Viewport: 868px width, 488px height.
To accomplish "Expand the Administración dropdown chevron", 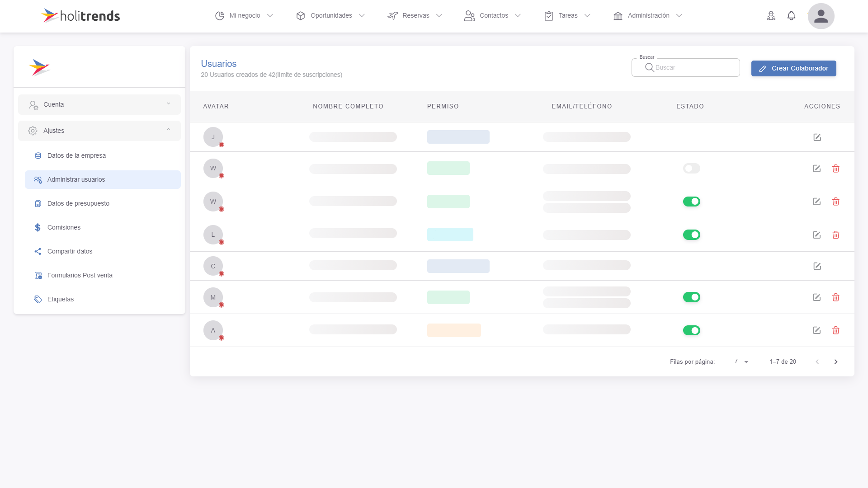I will click(679, 16).
